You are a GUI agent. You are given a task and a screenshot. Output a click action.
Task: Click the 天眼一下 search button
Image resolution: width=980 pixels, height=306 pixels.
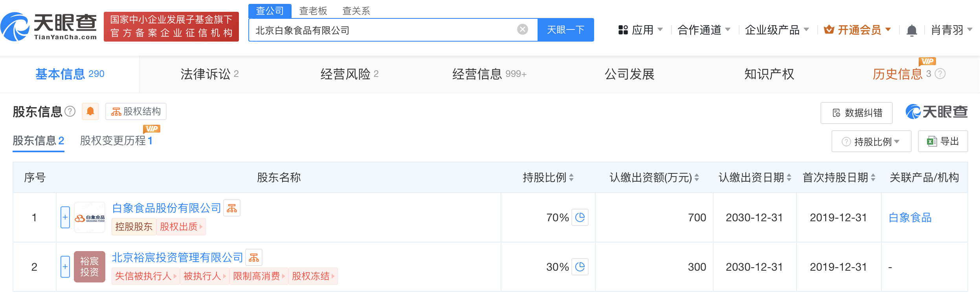point(566,30)
